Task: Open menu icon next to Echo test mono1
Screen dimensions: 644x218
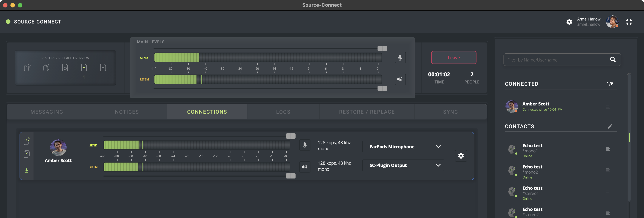Action: click(x=607, y=149)
